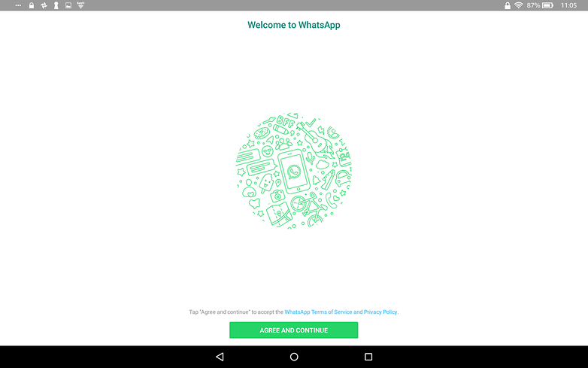Tap the Android back navigation icon
The width and height of the screenshot is (588, 368).
coord(220,357)
